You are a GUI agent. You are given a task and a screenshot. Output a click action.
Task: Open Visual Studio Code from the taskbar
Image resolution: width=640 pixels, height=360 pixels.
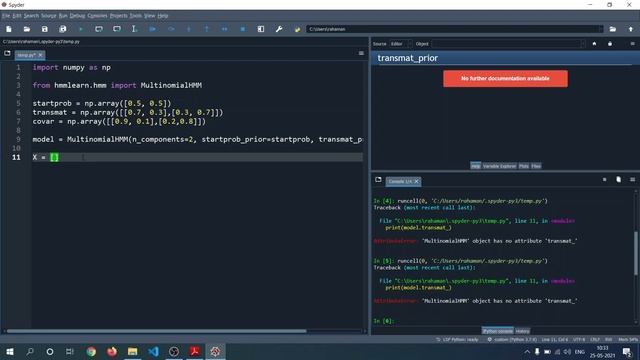click(x=153, y=351)
